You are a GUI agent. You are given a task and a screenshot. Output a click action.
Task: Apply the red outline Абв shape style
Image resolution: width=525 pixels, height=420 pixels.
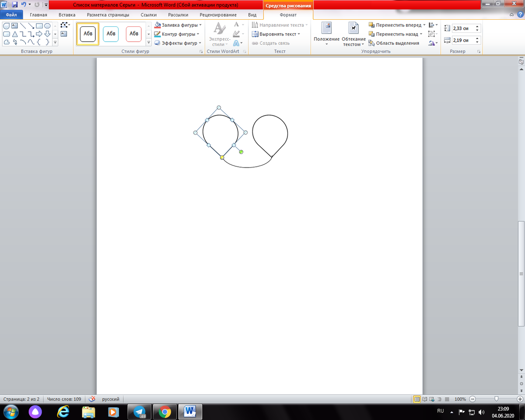coord(134,34)
